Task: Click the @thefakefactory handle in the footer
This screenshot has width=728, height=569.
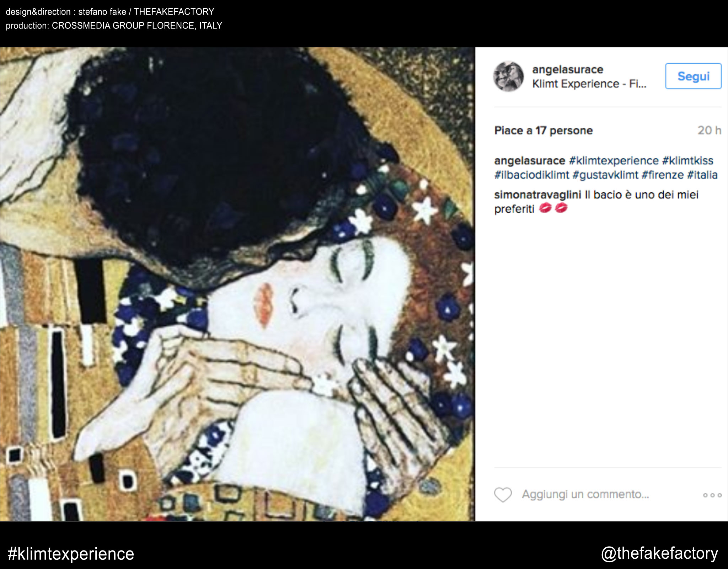Action: point(659,553)
